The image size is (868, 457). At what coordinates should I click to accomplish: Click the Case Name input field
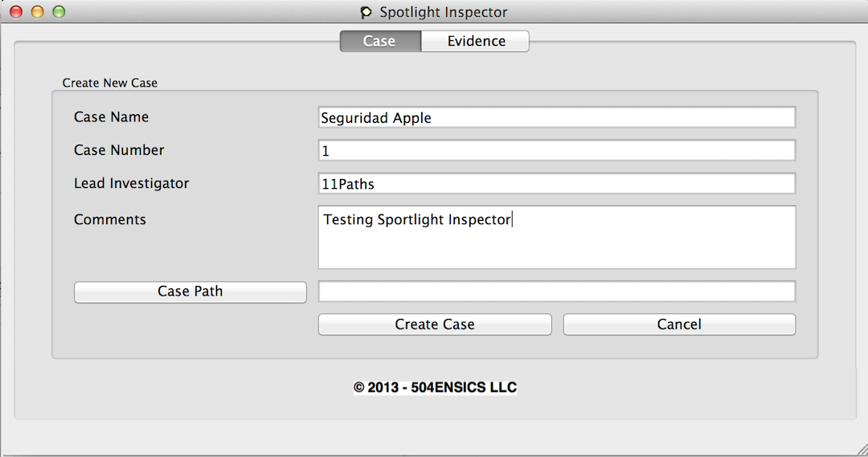coord(556,118)
